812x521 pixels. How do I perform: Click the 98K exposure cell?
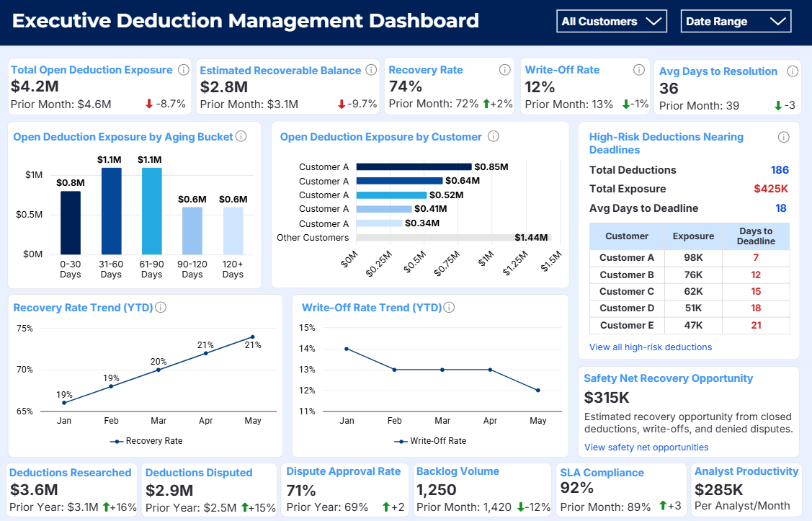pos(693,258)
